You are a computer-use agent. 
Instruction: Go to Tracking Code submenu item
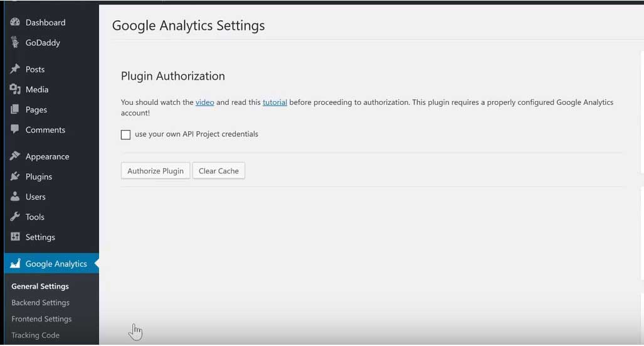click(35, 335)
